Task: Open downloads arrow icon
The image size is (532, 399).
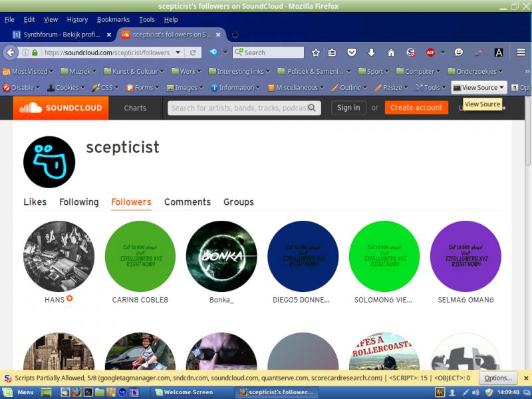Action: (x=371, y=53)
